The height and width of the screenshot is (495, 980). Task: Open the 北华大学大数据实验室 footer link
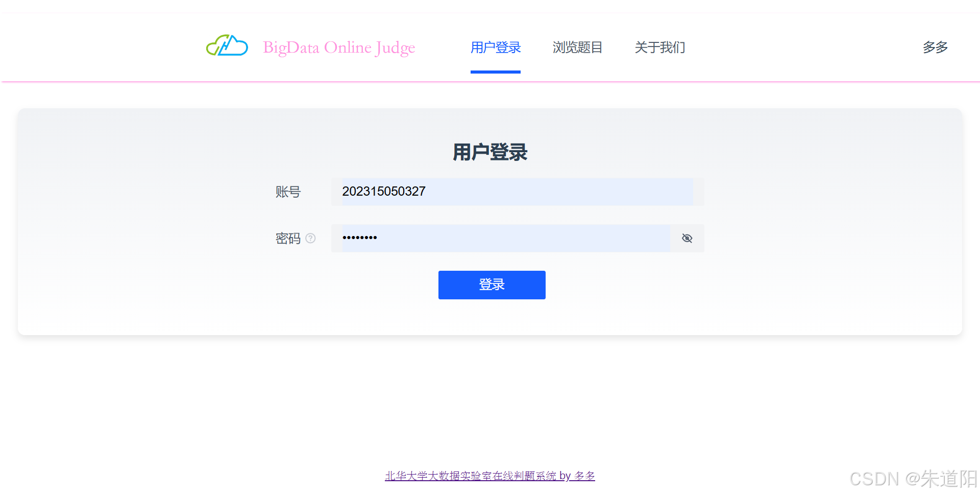[x=490, y=476]
